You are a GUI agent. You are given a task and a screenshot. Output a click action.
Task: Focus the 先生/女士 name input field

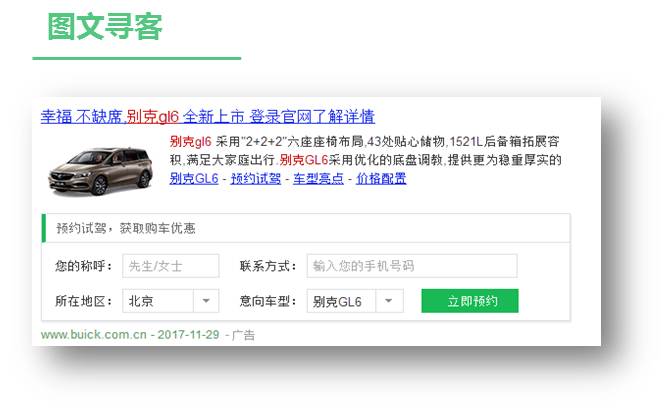click(x=171, y=266)
